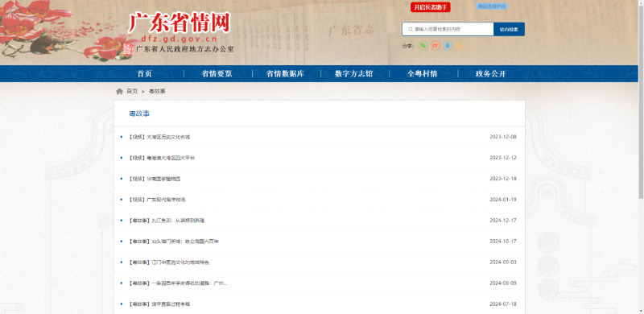Click the red seal emblem beside office name

point(129,49)
